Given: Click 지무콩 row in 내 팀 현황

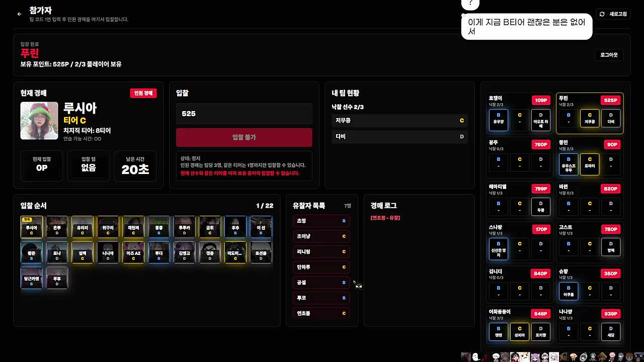Looking at the screenshot, I should pyautogui.click(x=399, y=121).
